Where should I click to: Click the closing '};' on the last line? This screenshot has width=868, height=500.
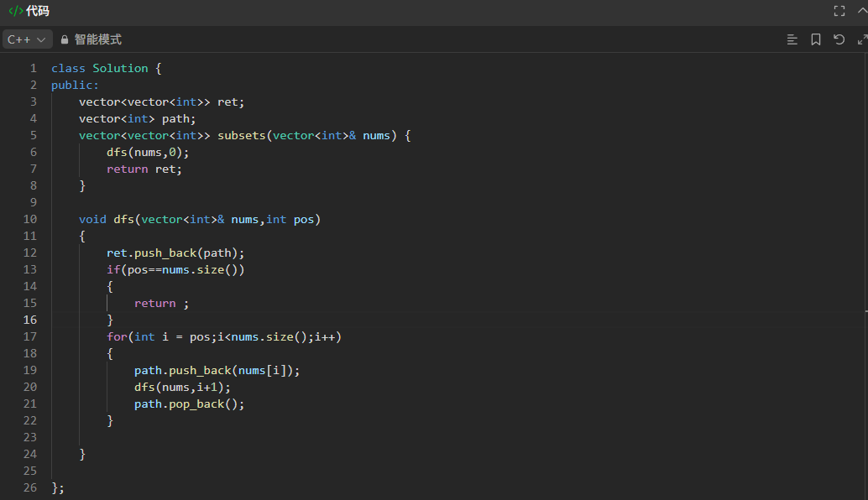click(58, 487)
